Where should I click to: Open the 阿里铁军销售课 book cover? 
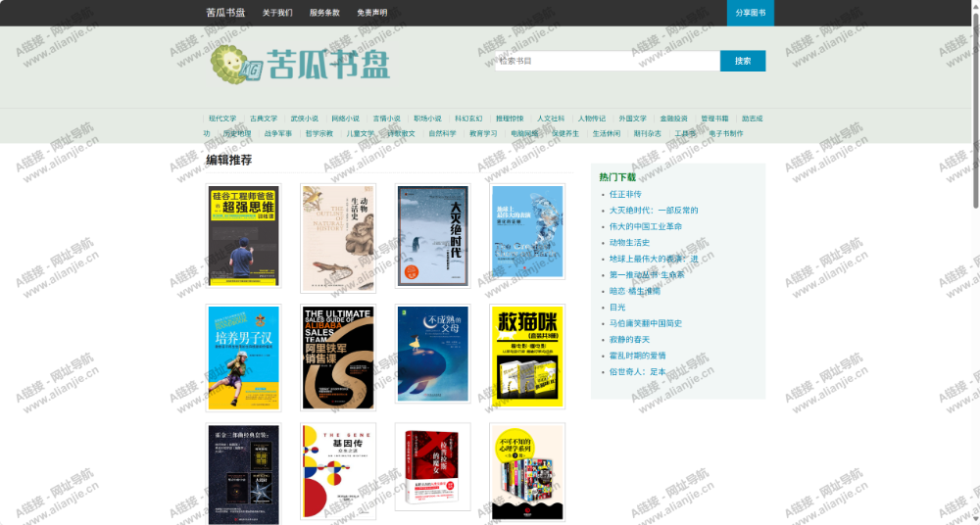[x=338, y=358]
